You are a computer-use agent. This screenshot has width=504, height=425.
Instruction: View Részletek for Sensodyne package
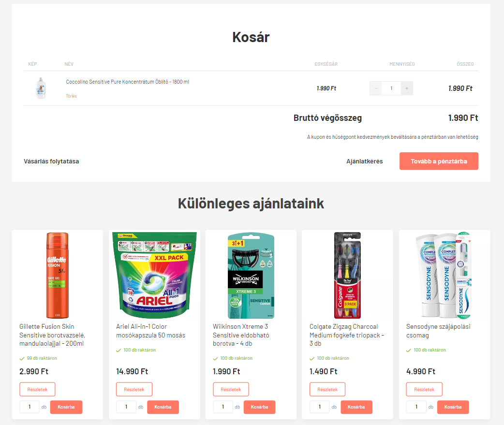(x=424, y=389)
